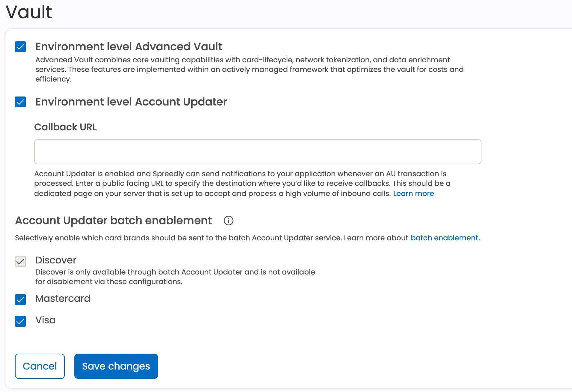572x392 pixels.
Task: Click the Cancel button
Action: click(x=40, y=366)
